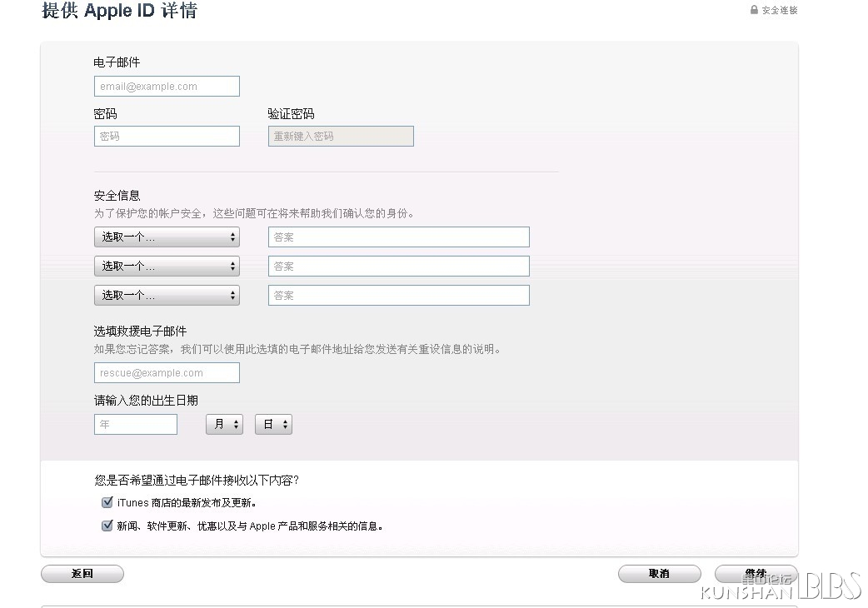Click the 如果您忘记答案 explanation text

tap(297, 349)
